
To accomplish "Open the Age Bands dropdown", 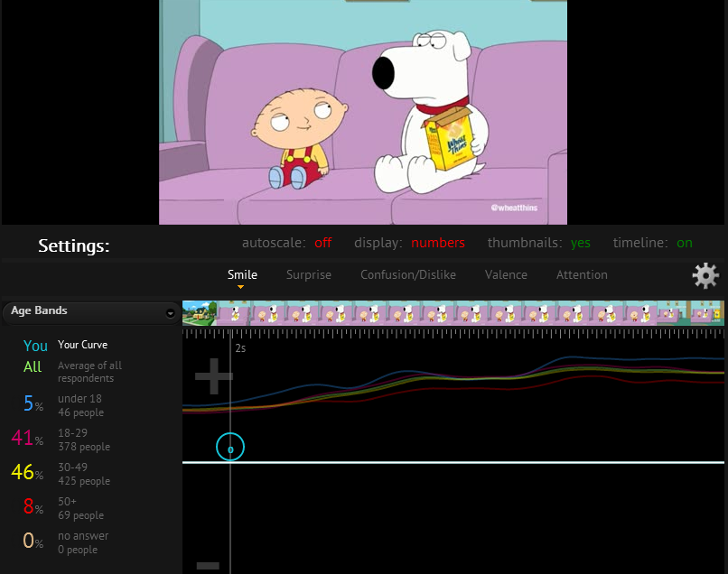I will click(91, 313).
